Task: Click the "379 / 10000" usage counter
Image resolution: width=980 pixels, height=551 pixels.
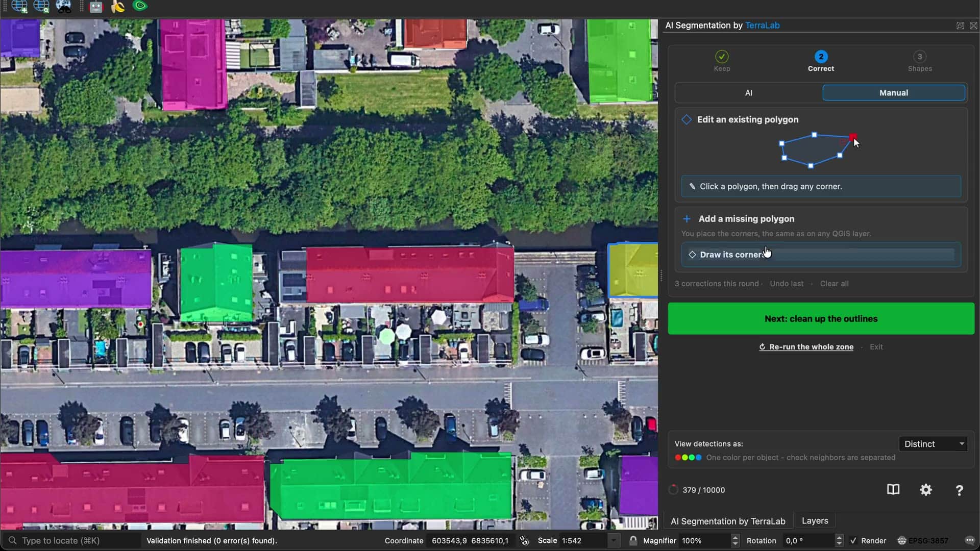Action: coord(703,490)
